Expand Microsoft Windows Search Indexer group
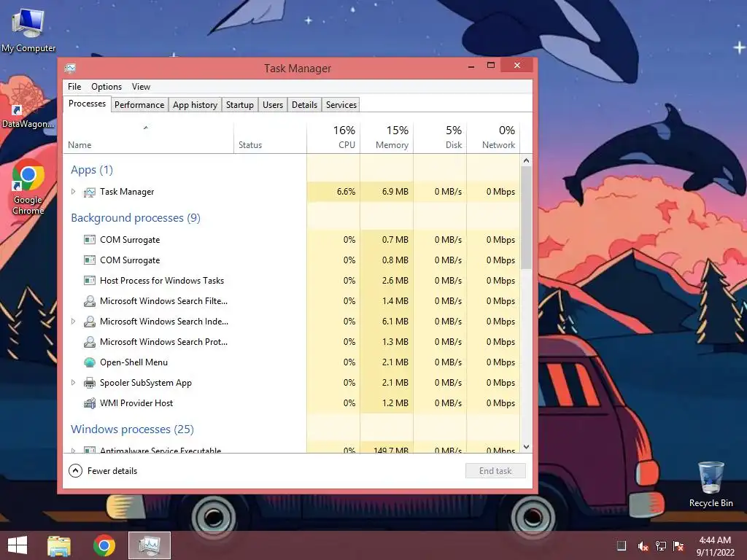 coord(74,322)
